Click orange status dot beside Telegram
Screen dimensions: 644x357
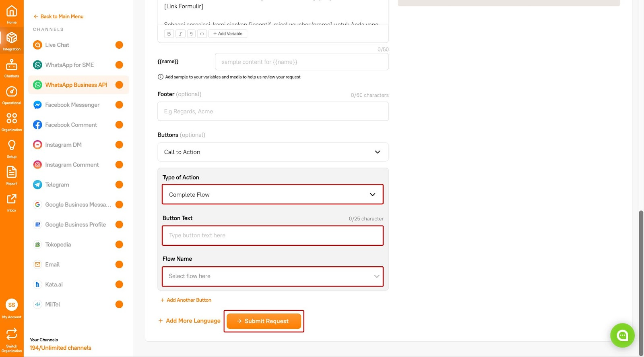click(x=119, y=185)
